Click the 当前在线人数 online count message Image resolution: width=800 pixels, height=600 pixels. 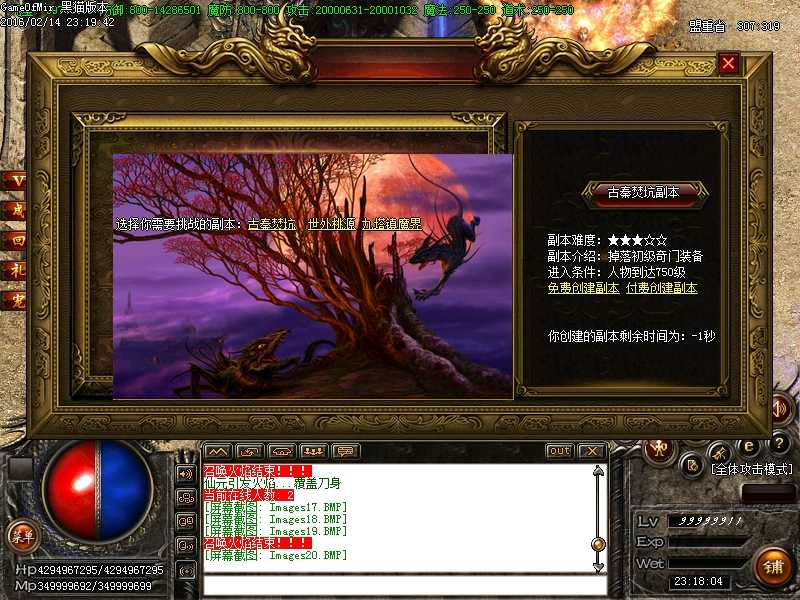click(249, 495)
